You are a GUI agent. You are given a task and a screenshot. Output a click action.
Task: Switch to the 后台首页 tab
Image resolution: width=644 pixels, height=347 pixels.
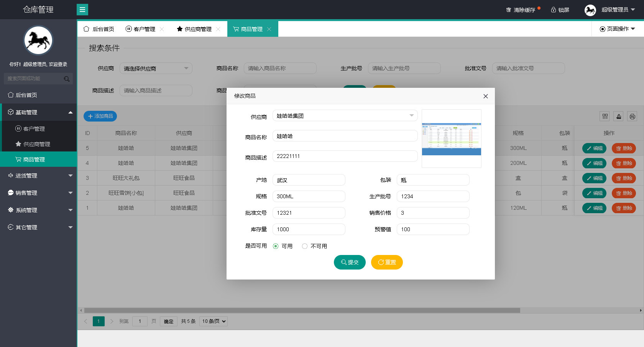[99, 29]
